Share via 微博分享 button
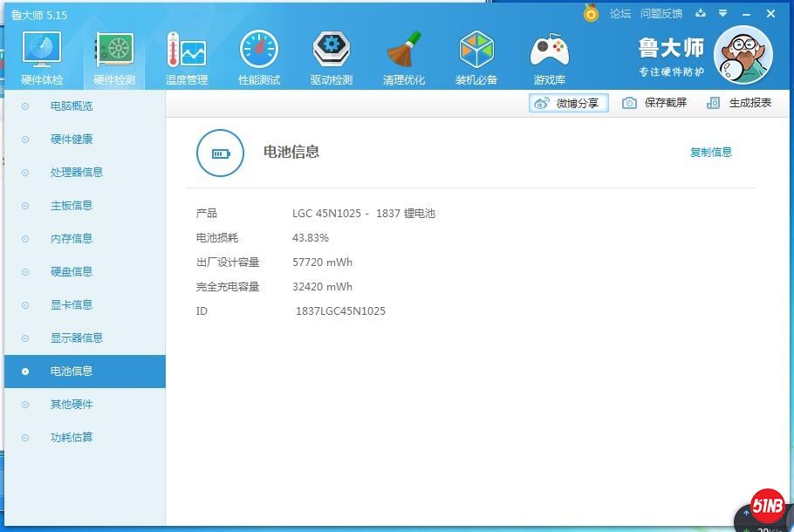The width and height of the screenshot is (794, 532). point(568,103)
